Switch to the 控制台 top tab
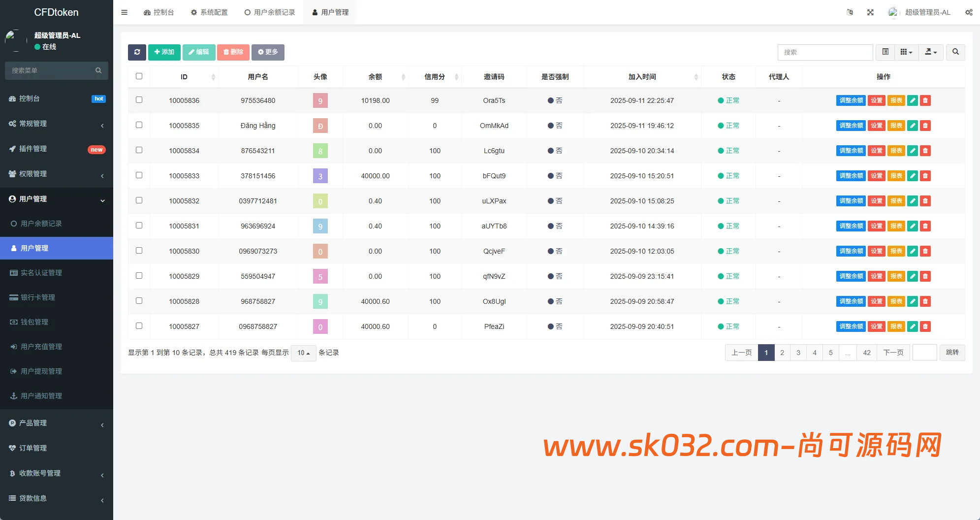 point(159,12)
